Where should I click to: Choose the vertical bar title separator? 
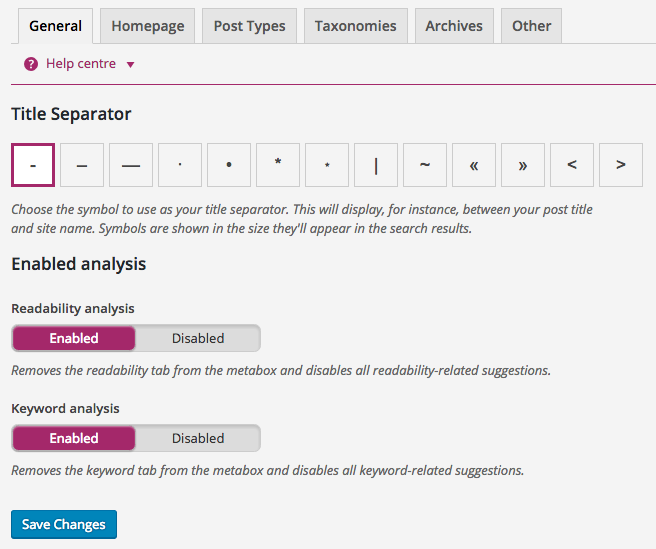pos(376,165)
